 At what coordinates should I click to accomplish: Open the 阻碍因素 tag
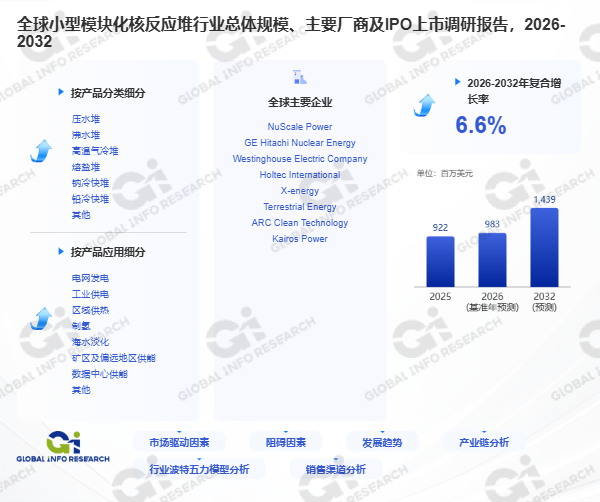click(286, 442)
